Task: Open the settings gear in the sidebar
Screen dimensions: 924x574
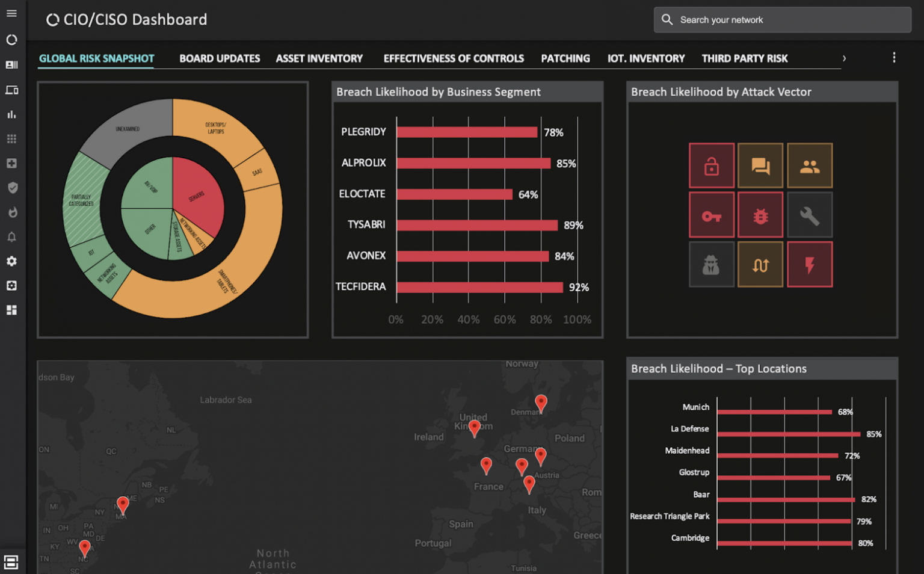Action: click(11, 261)
